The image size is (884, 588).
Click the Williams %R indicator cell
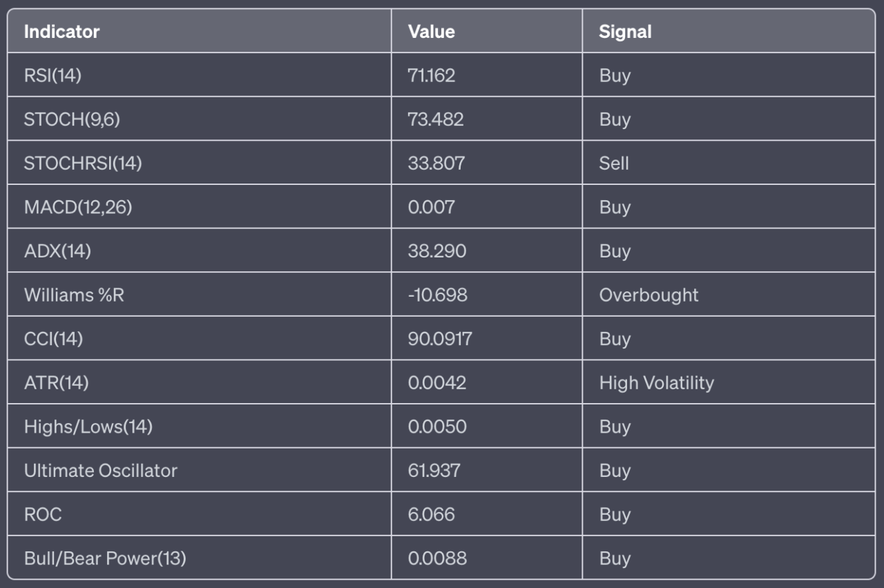pos(74,295)
